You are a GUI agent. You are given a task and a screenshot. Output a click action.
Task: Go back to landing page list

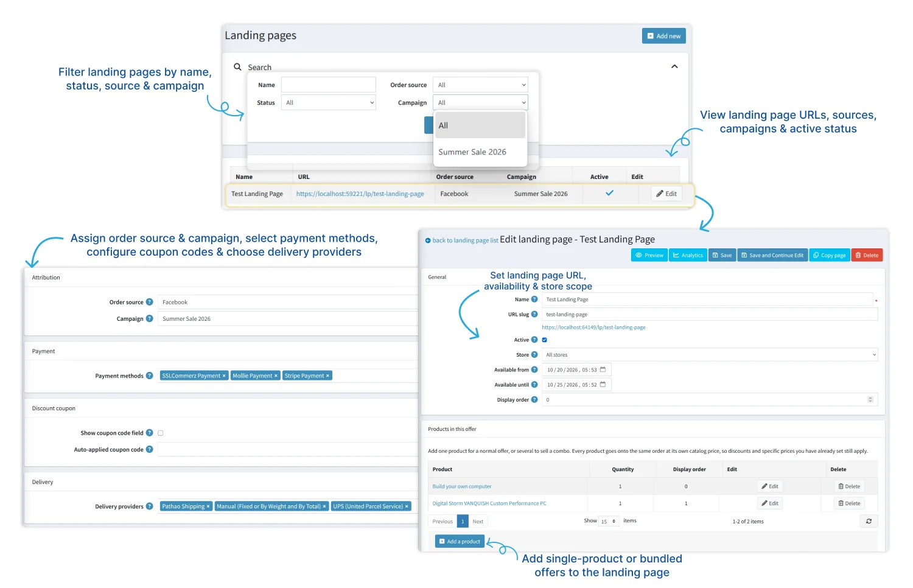pyautogui.click(x=462, y=240)
